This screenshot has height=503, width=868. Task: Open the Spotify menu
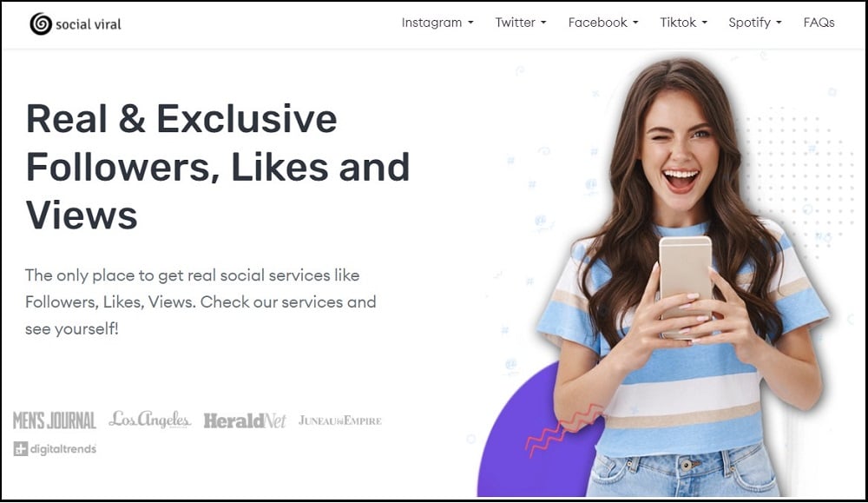[x=754, y=23]
